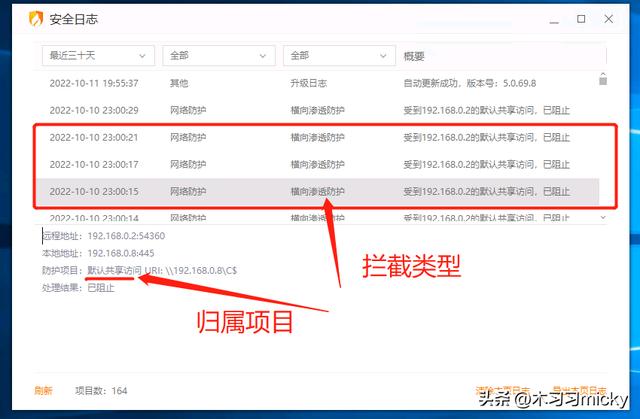Screen dimensions: 640x419
Task: Click the log list scrollbar up arrow
Action: pos(603,74)
